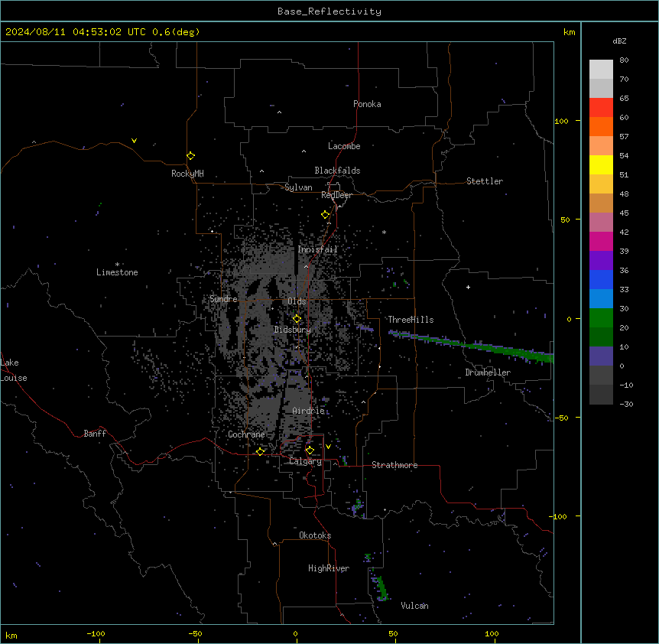Click the blue 36 dBZ legend swatch
This screenshot has height=644, width=659.
click(x=601, y=279)
